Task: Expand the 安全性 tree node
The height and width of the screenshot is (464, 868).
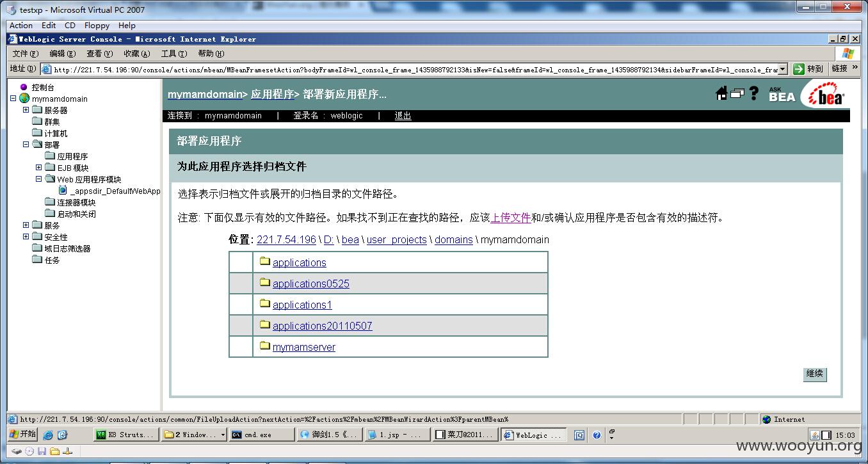Action: (x=26, y=236)
